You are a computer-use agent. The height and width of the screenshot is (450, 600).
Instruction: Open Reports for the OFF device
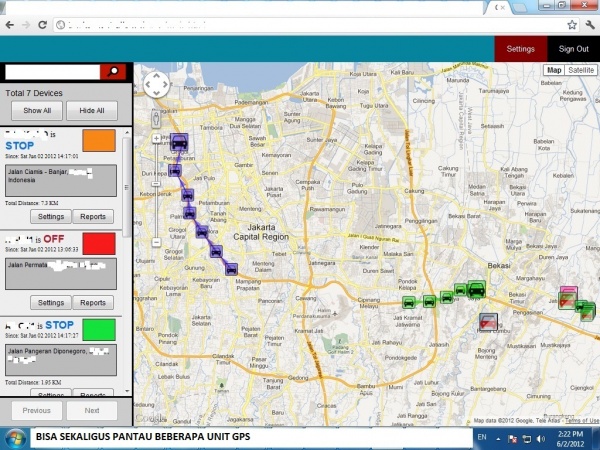point(93,302)
